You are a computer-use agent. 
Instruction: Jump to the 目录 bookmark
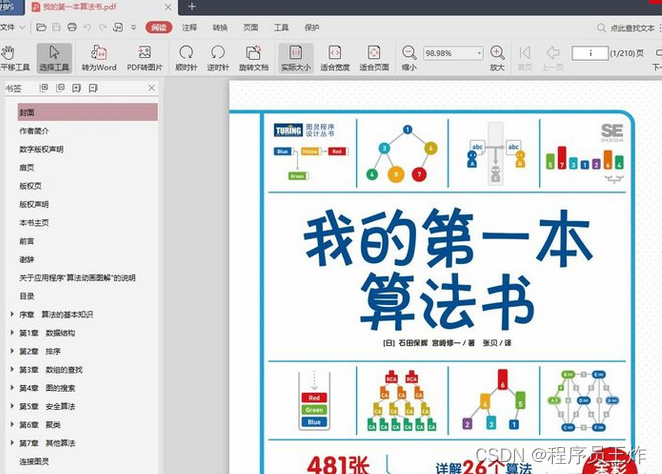pyautogui.click(x=27, y=296)
